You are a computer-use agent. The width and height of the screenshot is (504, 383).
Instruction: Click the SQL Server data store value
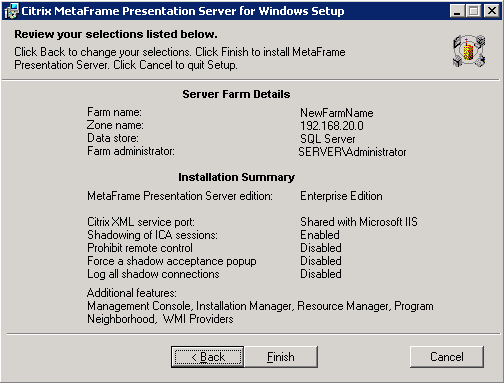pyautogui.click(x=328, y=139)
